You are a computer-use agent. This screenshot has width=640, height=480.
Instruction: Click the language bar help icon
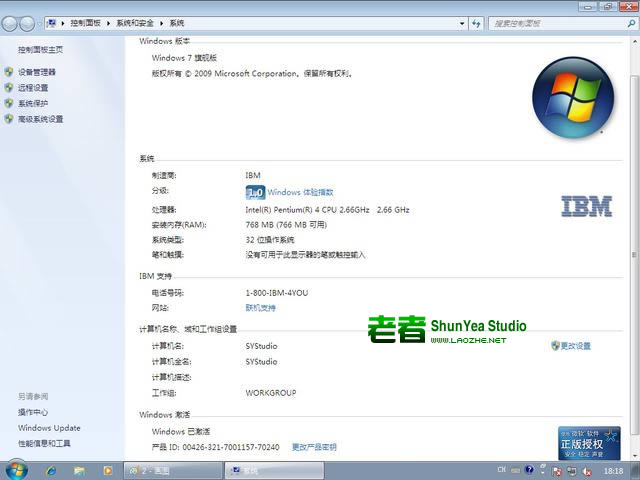point(529,470)
